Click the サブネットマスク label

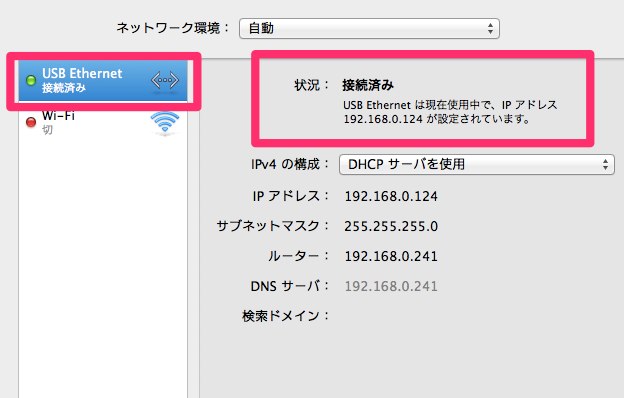(x=273, y=226)
